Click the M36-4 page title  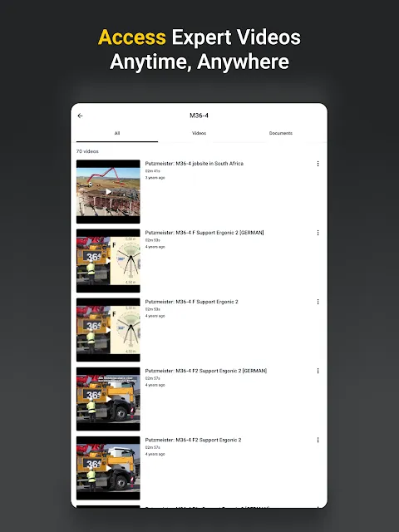[x=199, y=116]
